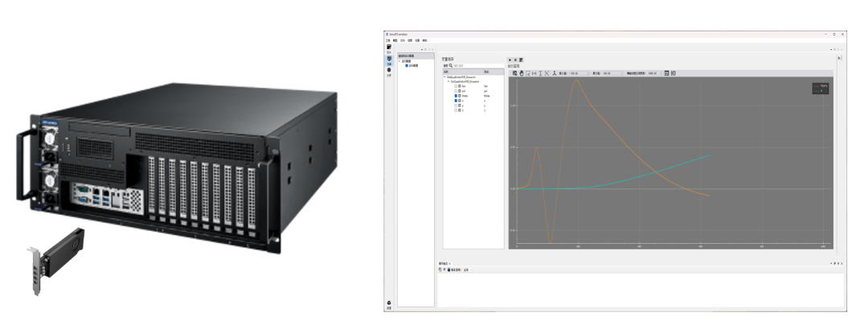Collapse the top-level DeQuadrotorPID tree node

tap(445, 77)
